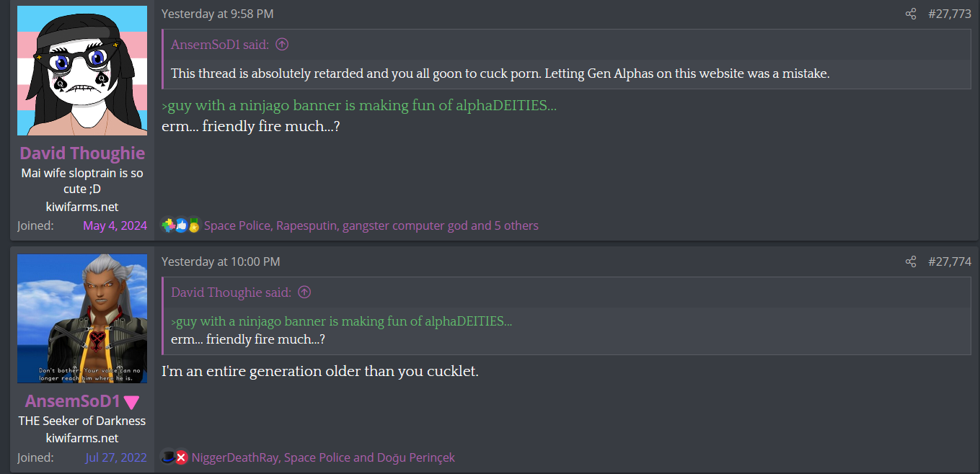Click the gold medal reaction icon
The height and width of the screenshot is (474, 980).
(x=193, y=225)
